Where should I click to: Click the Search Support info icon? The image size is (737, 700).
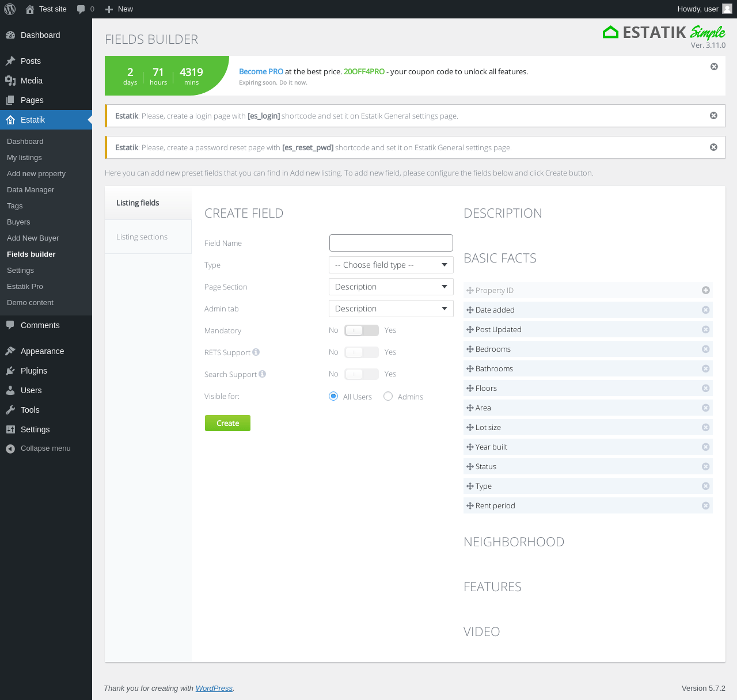click(x=263, y=374)
